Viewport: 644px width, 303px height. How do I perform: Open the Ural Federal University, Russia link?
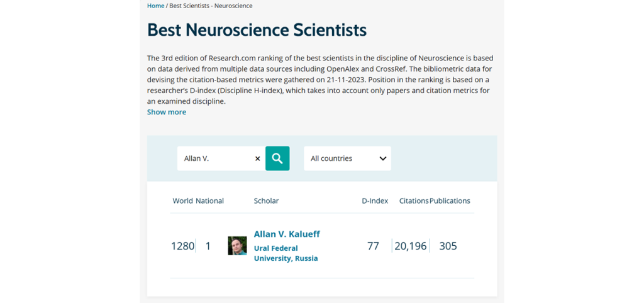(286, 253)
